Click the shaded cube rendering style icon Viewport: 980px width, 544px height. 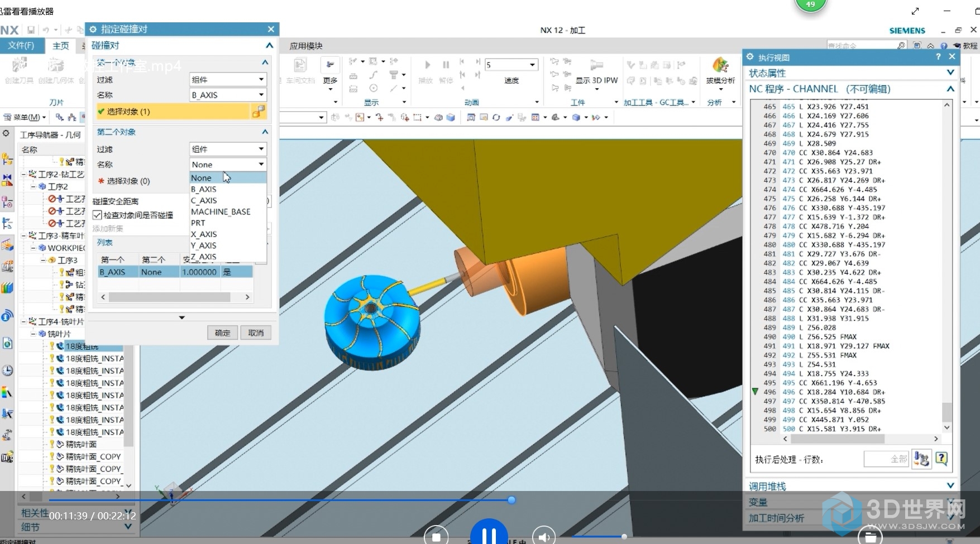point(576,117)
